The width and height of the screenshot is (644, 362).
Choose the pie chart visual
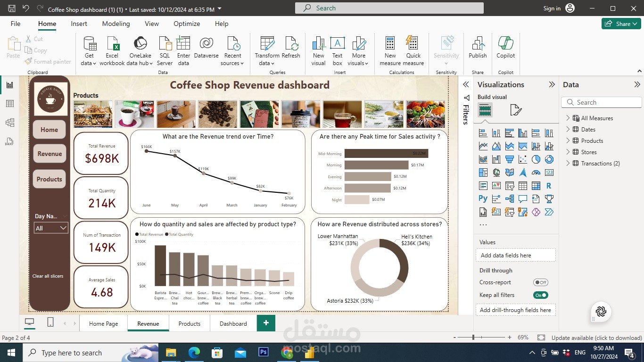coord(536,159)
